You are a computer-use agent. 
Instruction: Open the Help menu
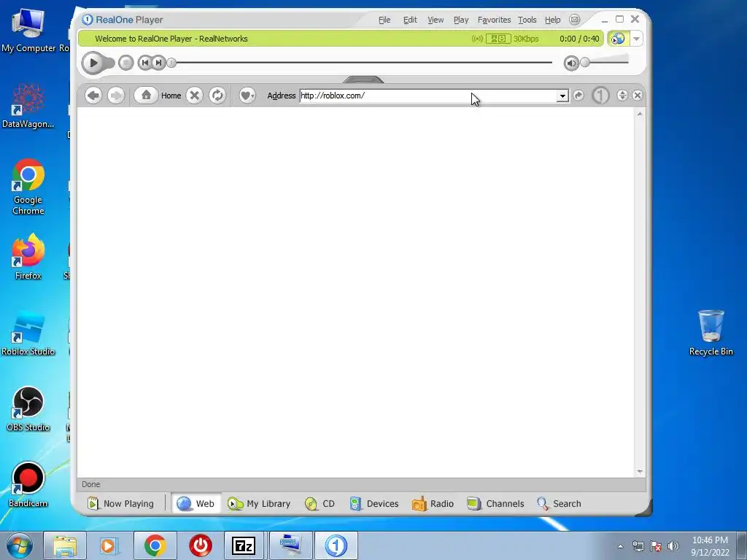(x=553, y=20)
